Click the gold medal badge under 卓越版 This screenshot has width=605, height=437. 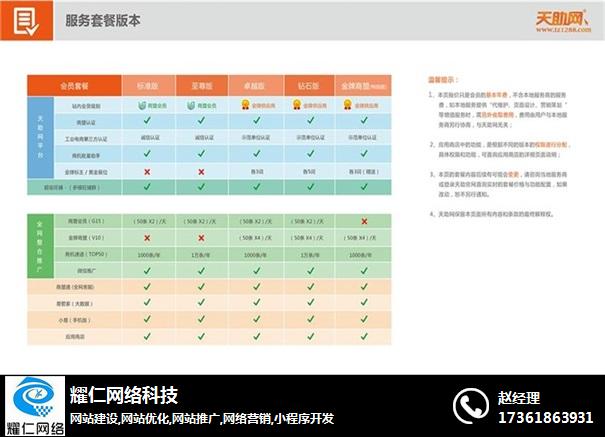[x=245, y=105]
